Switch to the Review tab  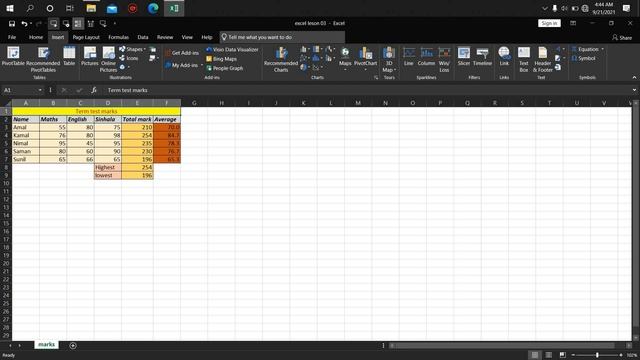tap(165, 37)
